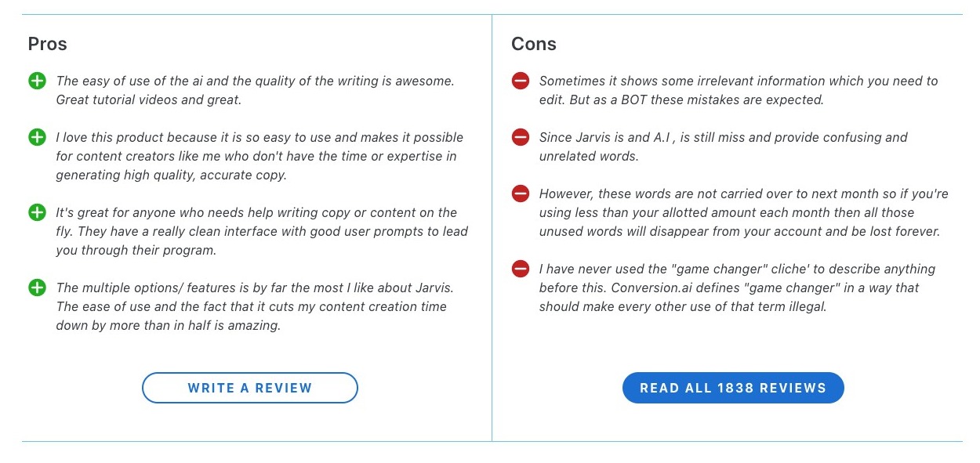Click red minus icon beside "irrelevant information" review
980x463 pixels.
click(x=521, y=81)
